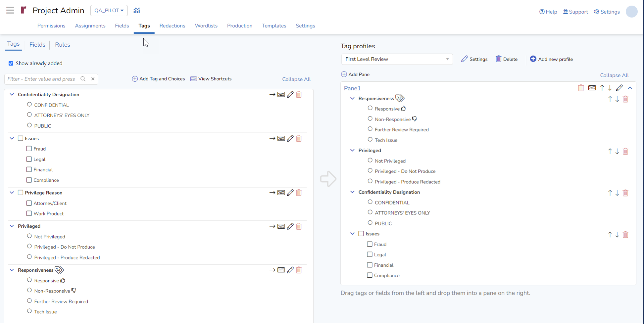Open the Assignments tab
Image resolution: width=644 pixels, height=324 pixels.
(x=90, y=26)
